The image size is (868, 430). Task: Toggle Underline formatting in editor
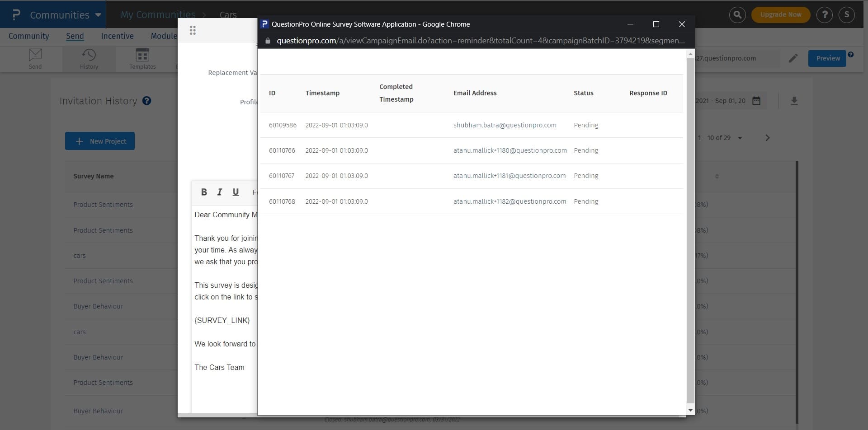(236, 192)
